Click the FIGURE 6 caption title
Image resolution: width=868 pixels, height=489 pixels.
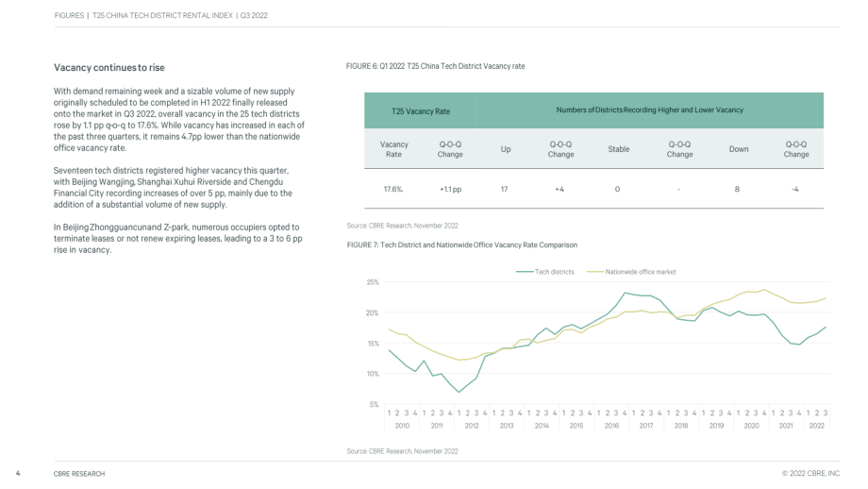[x=435, y=66]
